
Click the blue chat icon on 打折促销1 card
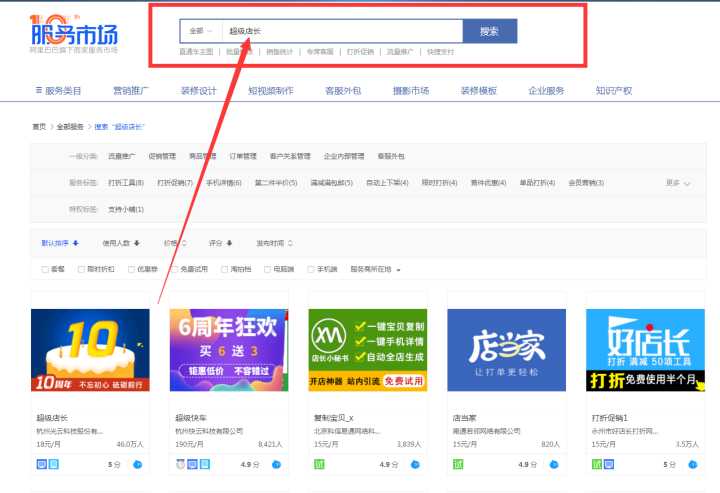click(691, 464)
